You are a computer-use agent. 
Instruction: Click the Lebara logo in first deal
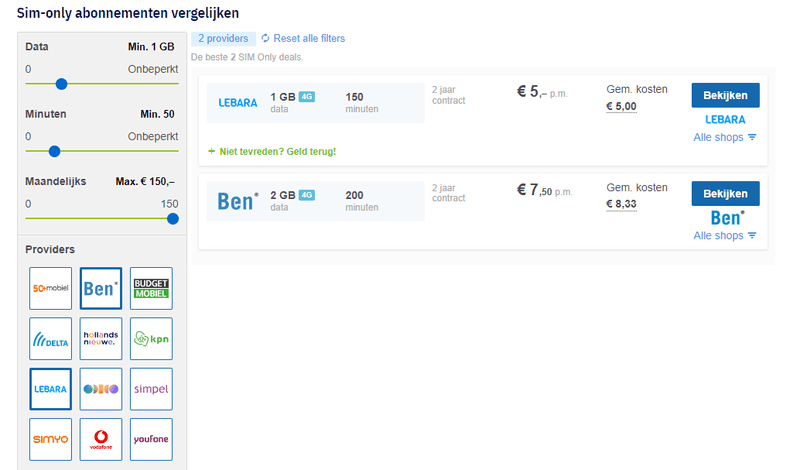[238, 103]
